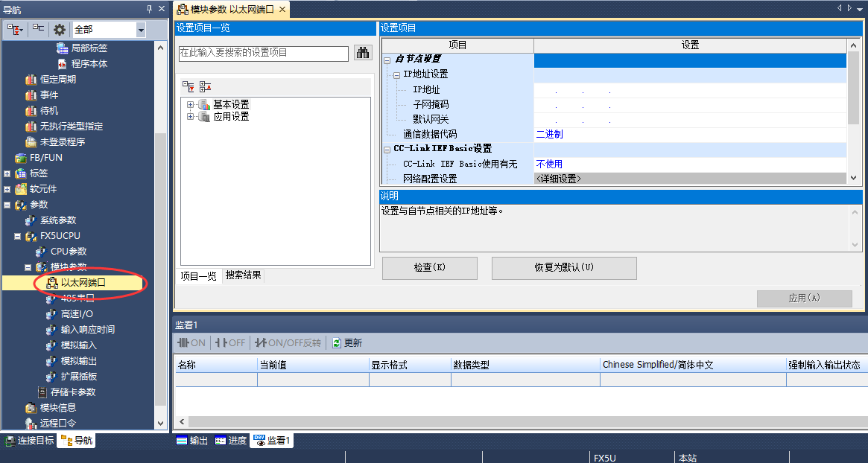Click the 存储卡参数 icon

(42, 392)
